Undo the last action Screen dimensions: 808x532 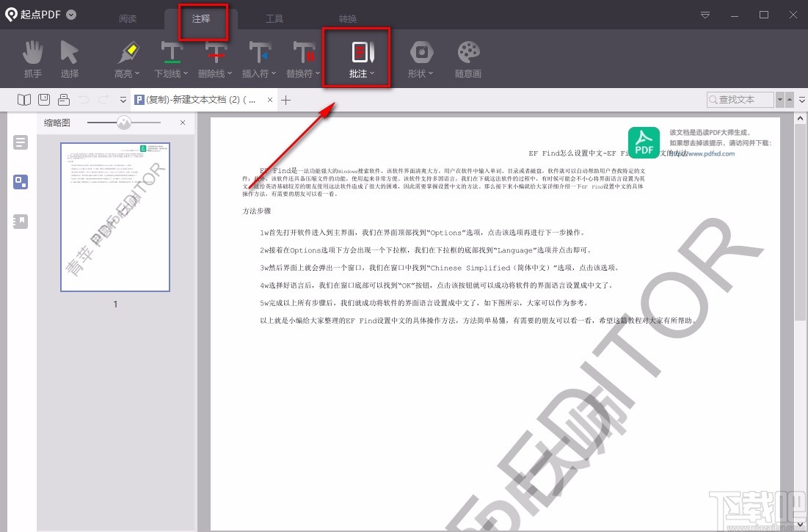point(84,99)
